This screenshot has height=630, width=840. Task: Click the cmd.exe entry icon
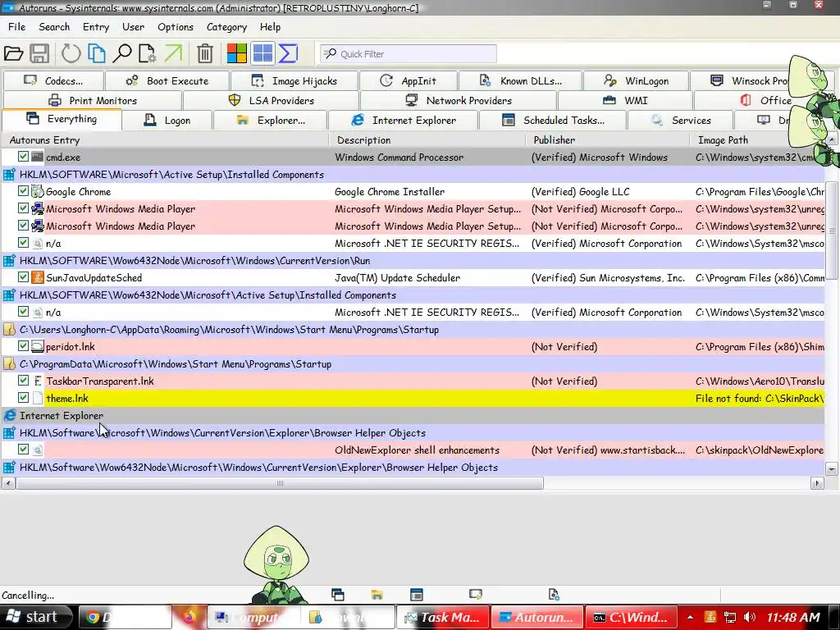[x=37, y=157]
